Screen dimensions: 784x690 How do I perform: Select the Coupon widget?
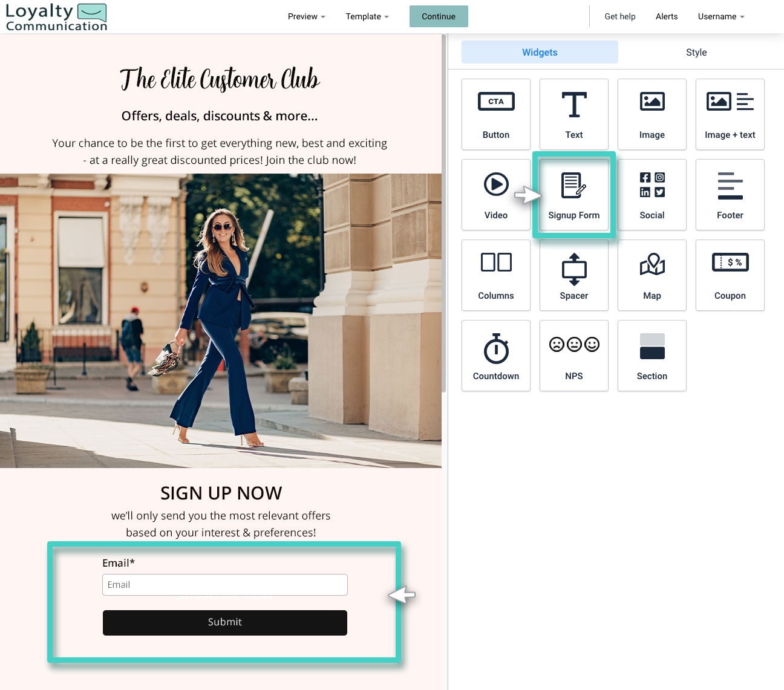pos(730,275)
